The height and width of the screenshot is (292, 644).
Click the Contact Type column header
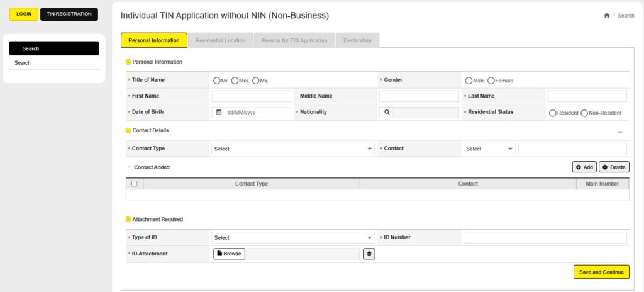(252, 184)
